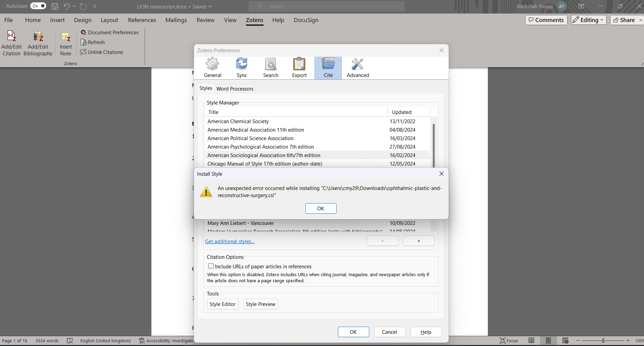644x346 pixels.
Task: Click OK in Zotero Preferences footer
Action: click(x=353, y=332)
